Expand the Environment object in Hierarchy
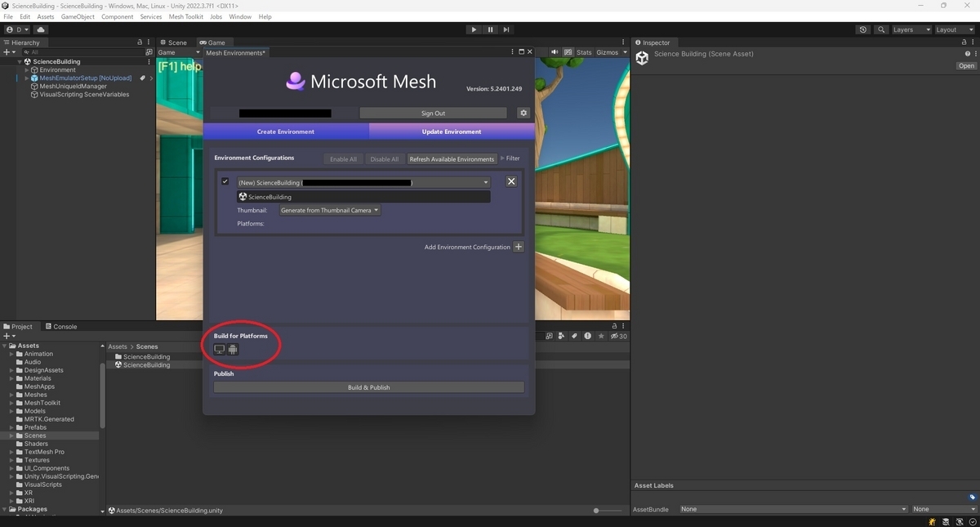This screenshot has height=527, width=980. tap(27, 69)
